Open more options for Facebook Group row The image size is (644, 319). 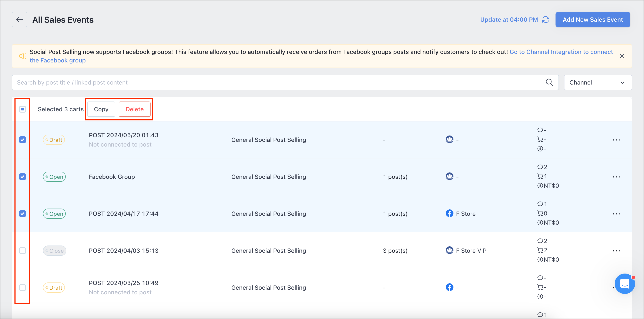pos(616,177)
